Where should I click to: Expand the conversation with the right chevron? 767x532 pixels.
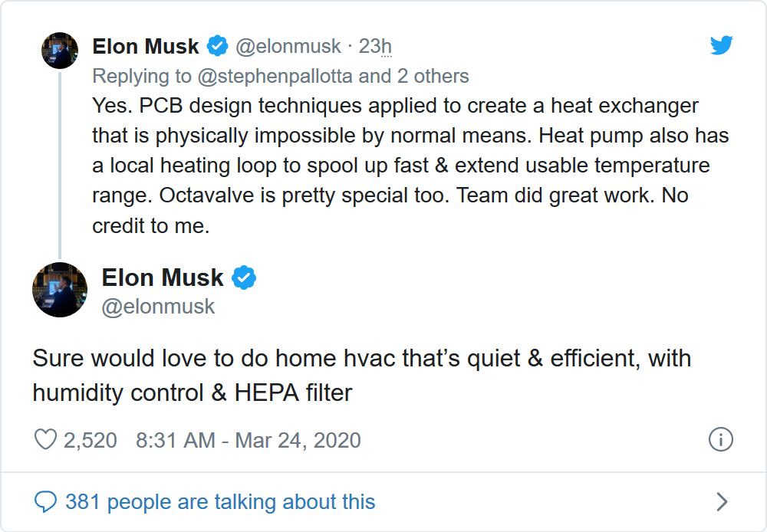[x=721, y=502]
